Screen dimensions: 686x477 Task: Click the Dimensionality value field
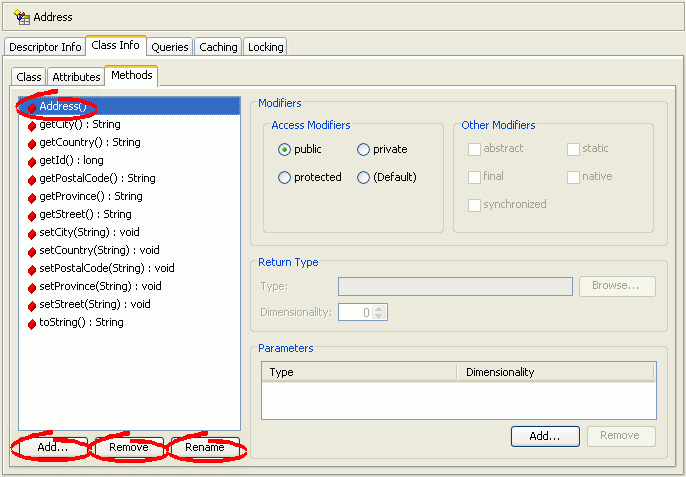356,312
